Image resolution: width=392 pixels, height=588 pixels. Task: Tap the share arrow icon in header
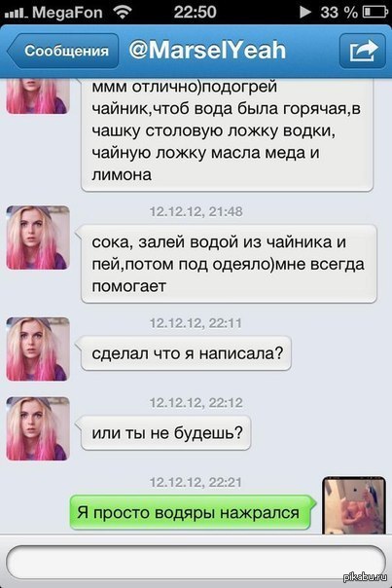tap(363, 51)
